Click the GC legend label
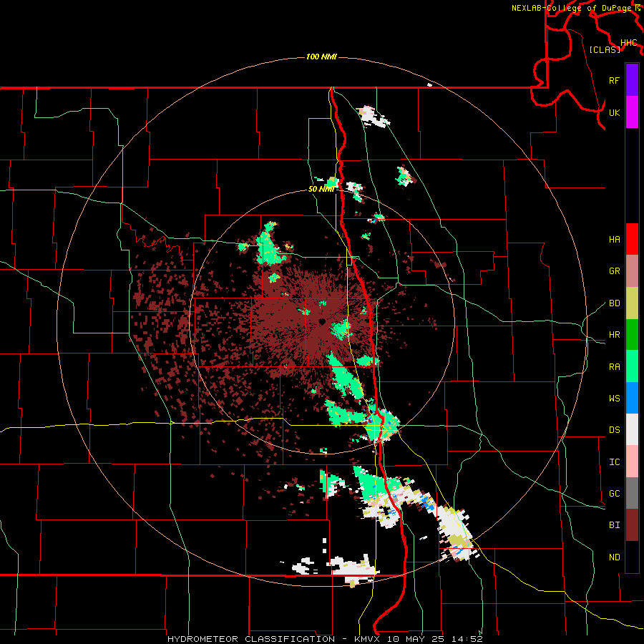Image resolution: width=644 pixels, height=644 pixels. pos(614,493)
